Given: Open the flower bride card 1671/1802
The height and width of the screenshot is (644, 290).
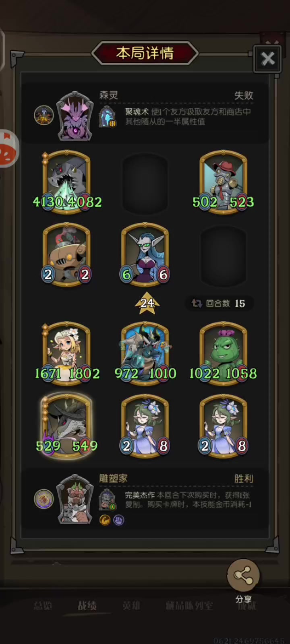Looking at the screenshot, I should point(67,353).
